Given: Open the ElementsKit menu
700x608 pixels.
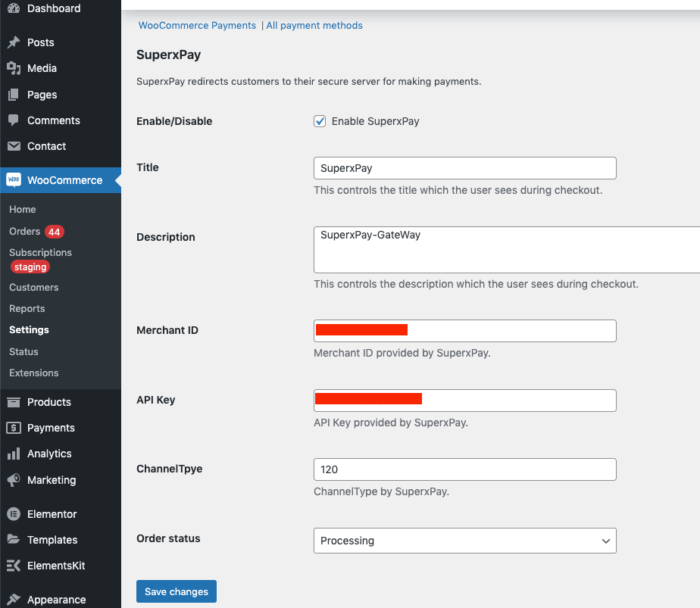Looking at the screenshot, I should click(x=56, y=566).
